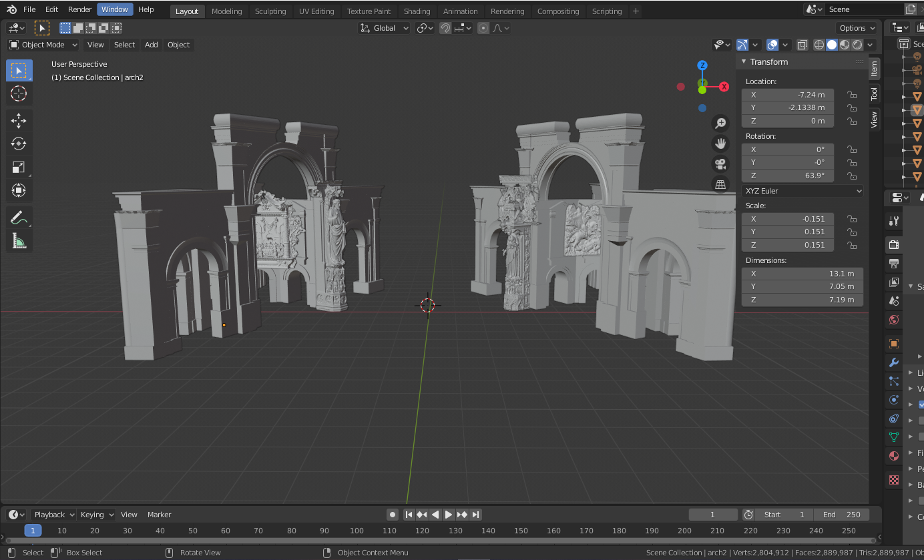This screenshot has height=560, width=924.
Task: Collapse the Transform panel
Action: point(744,62)
